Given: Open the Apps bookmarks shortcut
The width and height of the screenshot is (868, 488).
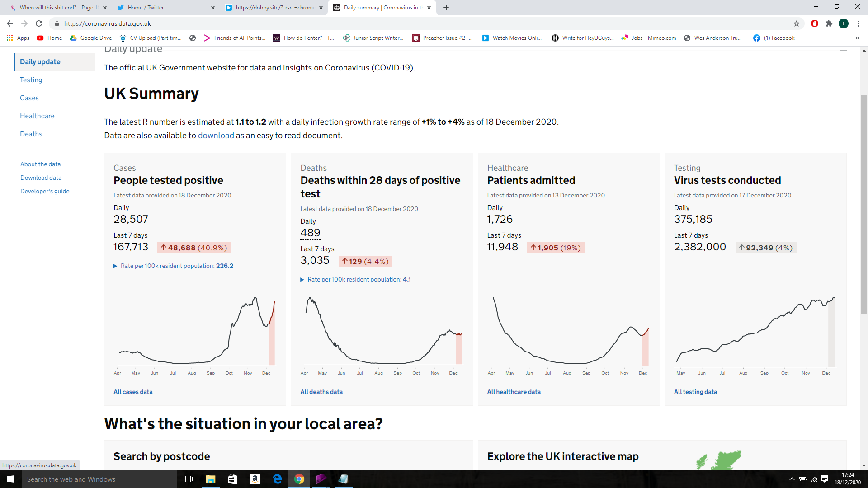Looking at the screenshot, I should (18, 38).
